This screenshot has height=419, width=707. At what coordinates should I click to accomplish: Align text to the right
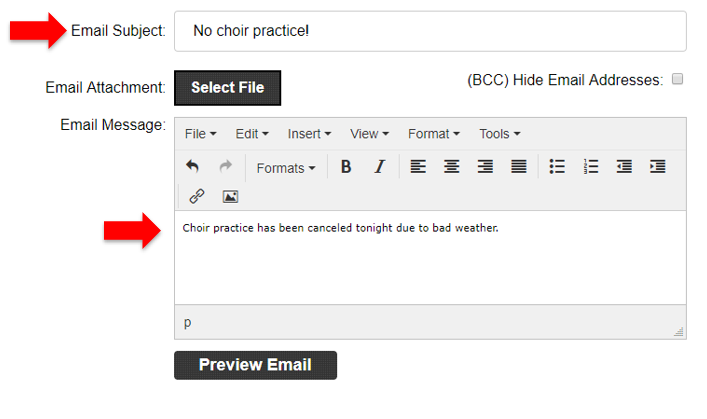click(x=485, y=167)
